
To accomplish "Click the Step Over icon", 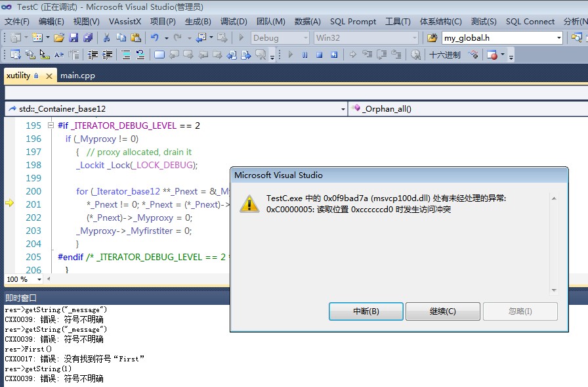I will click(x=382, y=55).
